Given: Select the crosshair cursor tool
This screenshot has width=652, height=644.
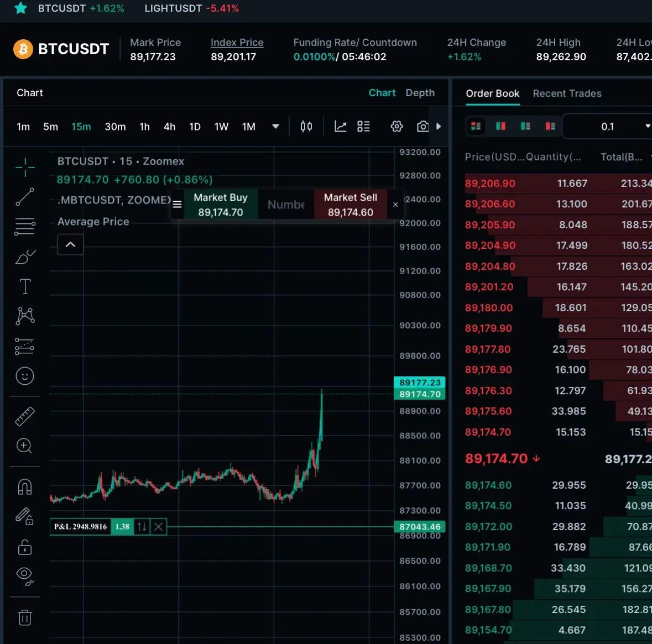Looking at the screenshot, I should (25, 167).
